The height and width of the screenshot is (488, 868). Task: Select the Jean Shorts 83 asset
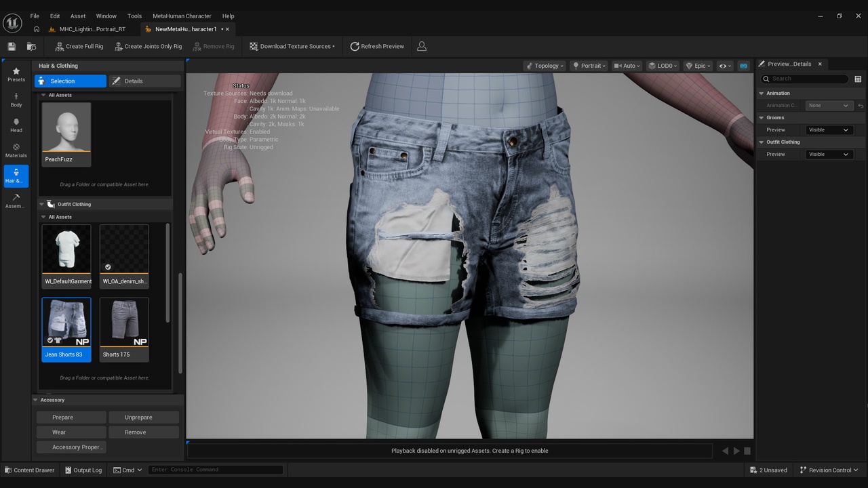click(66, 329)
